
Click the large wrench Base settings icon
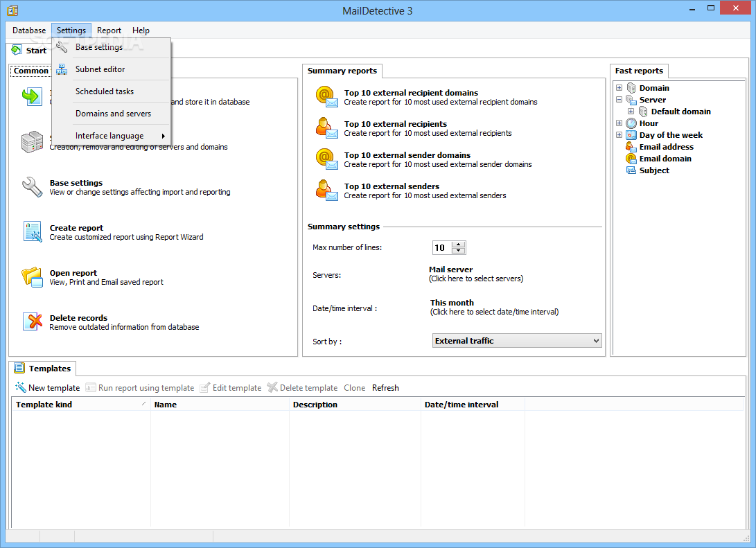(x=33, y=187)
